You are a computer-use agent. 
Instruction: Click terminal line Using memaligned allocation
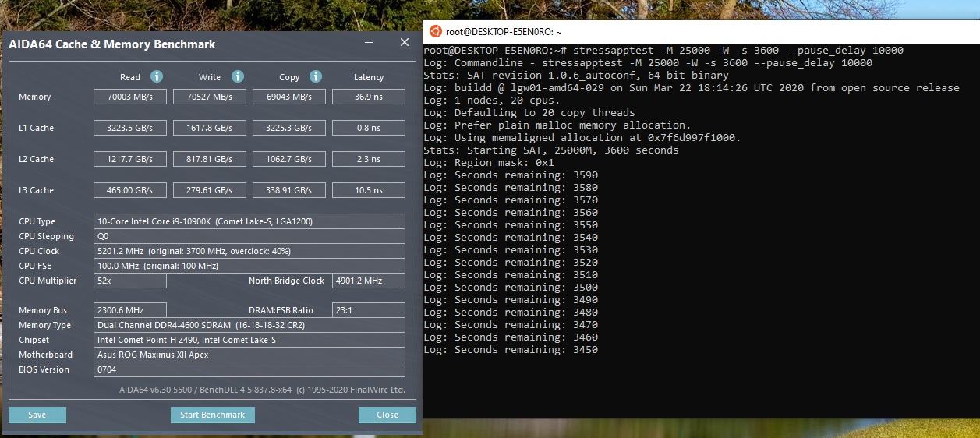(582, 137)
